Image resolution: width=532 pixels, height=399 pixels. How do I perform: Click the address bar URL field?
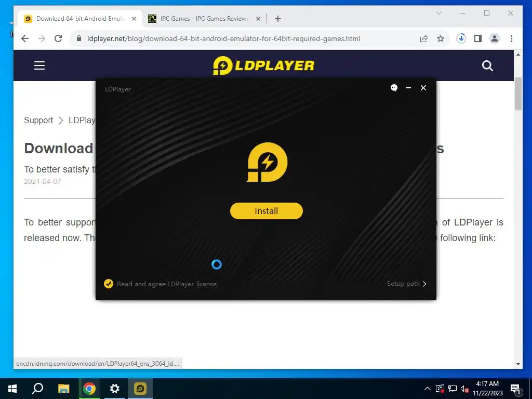coord(223,38)
